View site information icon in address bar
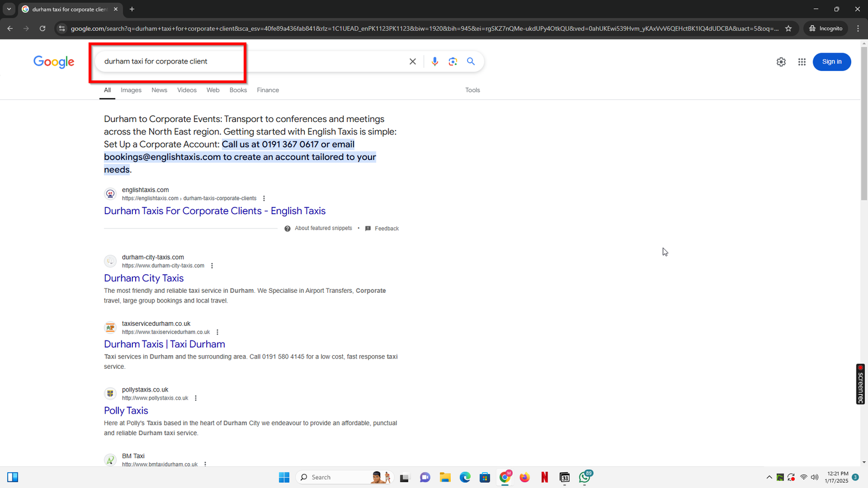The width and height of the screenshot is (868, 488). point(62,29)
